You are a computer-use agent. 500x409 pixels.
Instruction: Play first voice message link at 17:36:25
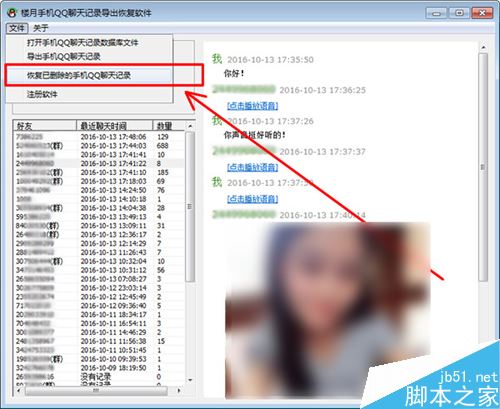click(253, 106)
